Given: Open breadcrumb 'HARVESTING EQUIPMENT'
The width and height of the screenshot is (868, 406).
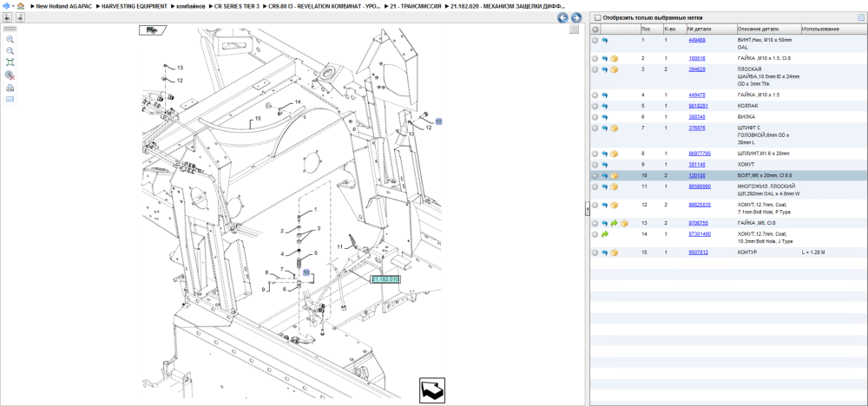Looking at the screenshot, I should pyautogui.click(x=135, y=5).
